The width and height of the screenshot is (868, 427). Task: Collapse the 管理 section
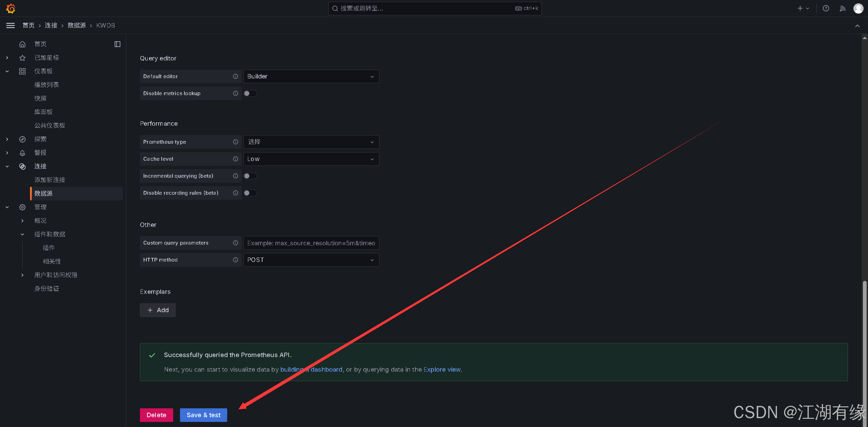[7, 207]
